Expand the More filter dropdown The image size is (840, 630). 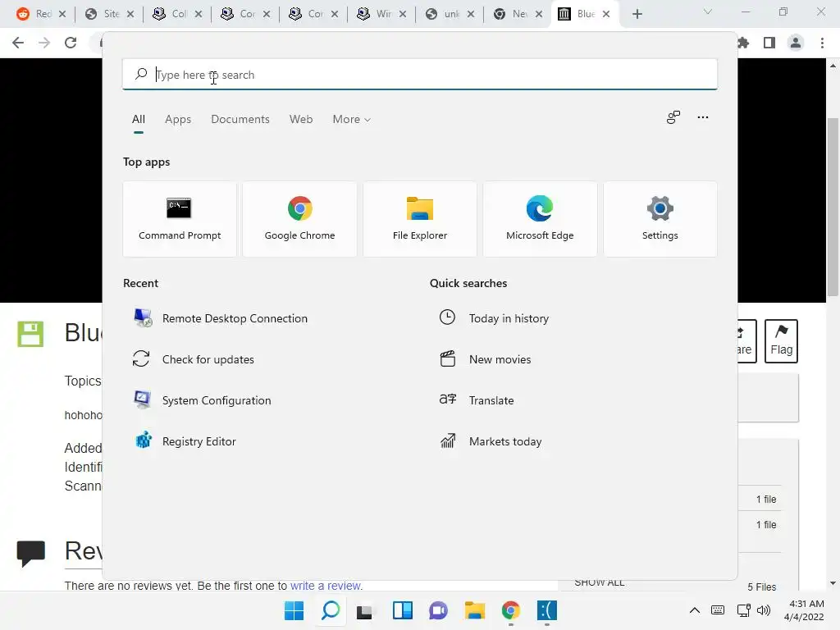pos(351,120)
